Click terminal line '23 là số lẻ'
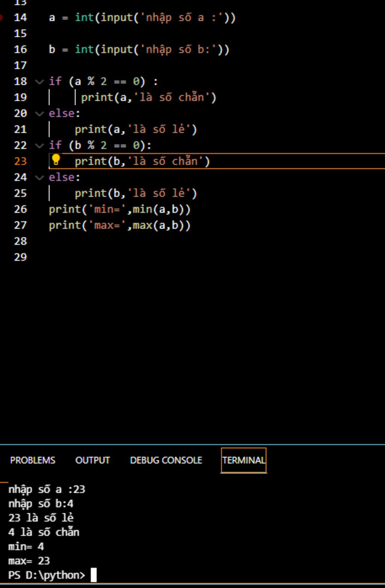Image resolution: width=385 pixels, height=588 pixels. [x=41, y=518]
